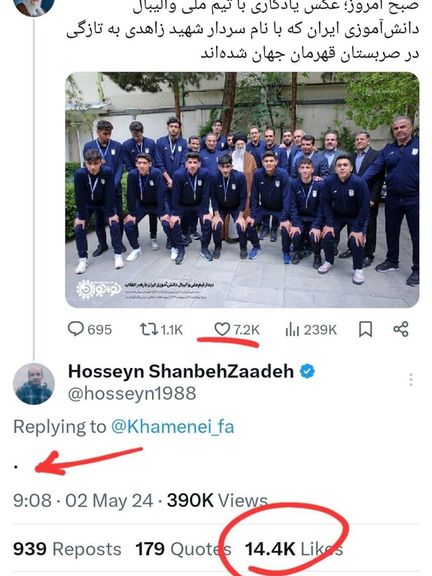Image resolution: width=432 pixels, height=576 pixels.
Task: Click the 390K Views count
Action: tap(217, 500)
